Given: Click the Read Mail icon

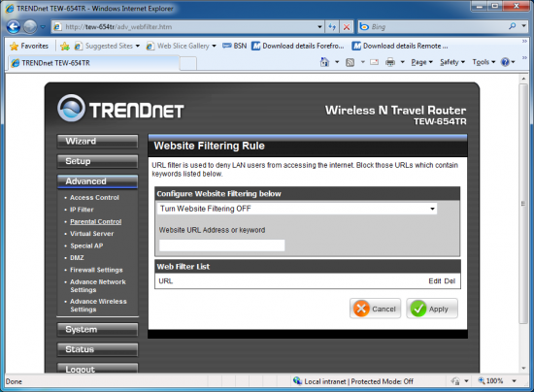Looking at the screenshot, I should pyautogui.click(x=374, y=62).
